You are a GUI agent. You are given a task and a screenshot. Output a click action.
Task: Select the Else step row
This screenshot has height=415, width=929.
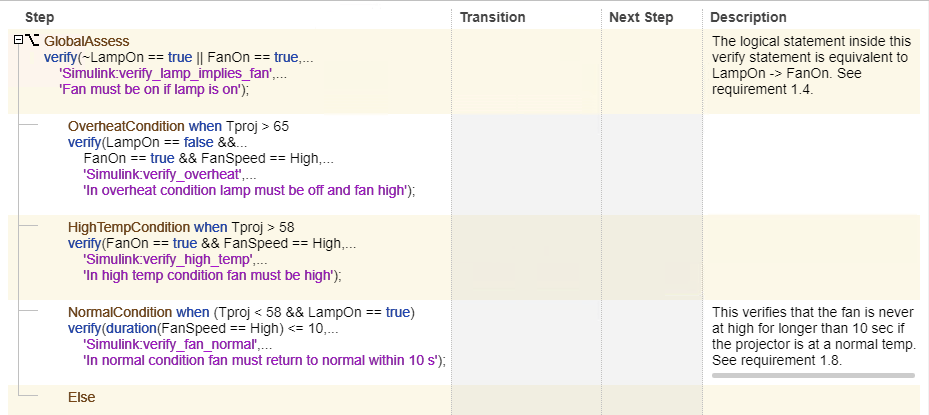81,398
